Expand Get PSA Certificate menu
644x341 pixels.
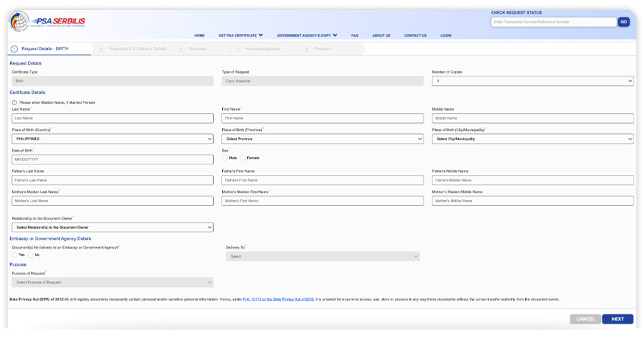241,36
